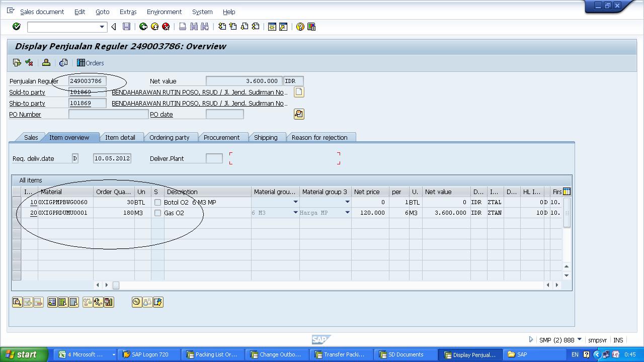Viewport: 644px width, 362px height.
Task: Switch to the Item detail tab
Action: 120,137
